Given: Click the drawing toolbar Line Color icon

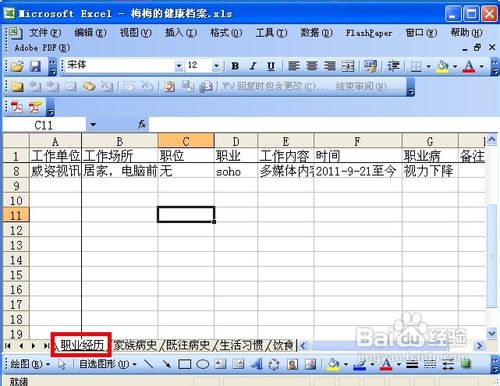Looking at the screenshot, I should (359, 364).
